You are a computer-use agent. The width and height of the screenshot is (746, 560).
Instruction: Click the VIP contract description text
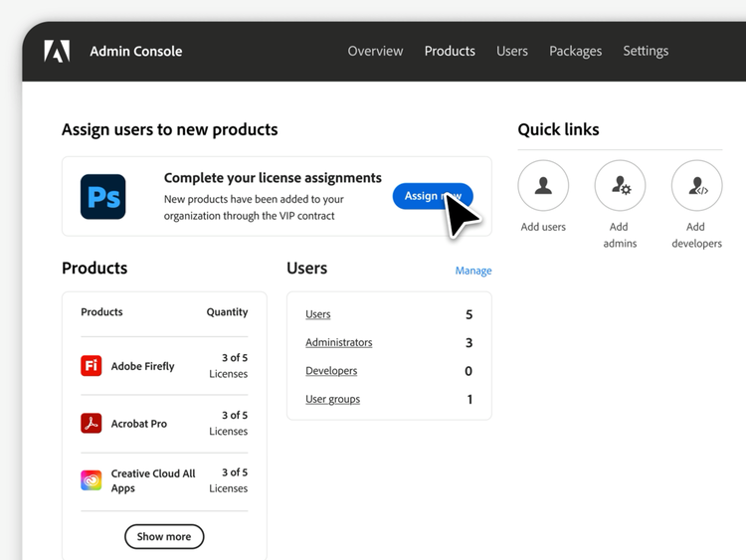[254, 208]
